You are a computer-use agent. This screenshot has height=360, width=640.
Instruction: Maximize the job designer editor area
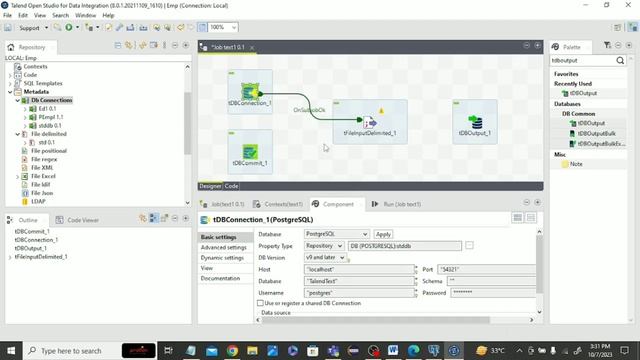tap(537, 46)
